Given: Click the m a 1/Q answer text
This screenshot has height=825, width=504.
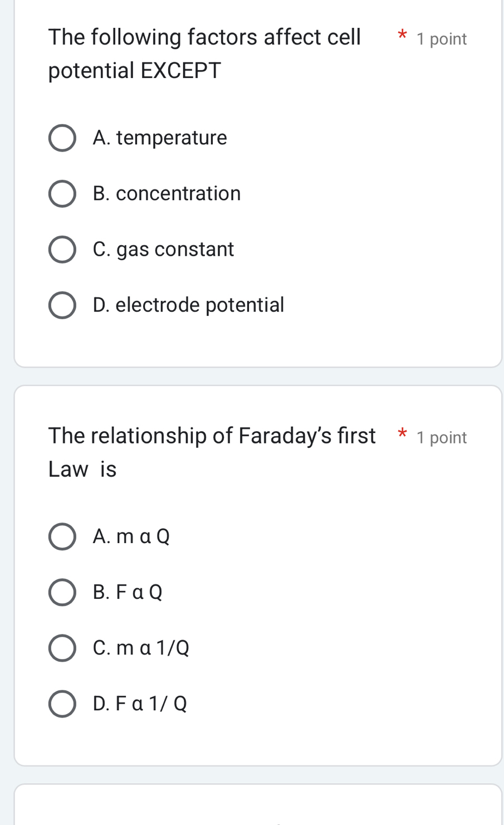Looking at the screenshot, I should click(141, 647).
